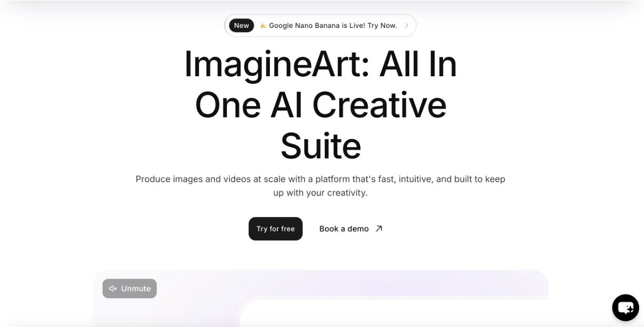
Task: Click the ImagineArt All In One heading
Action: pos(320,105)
